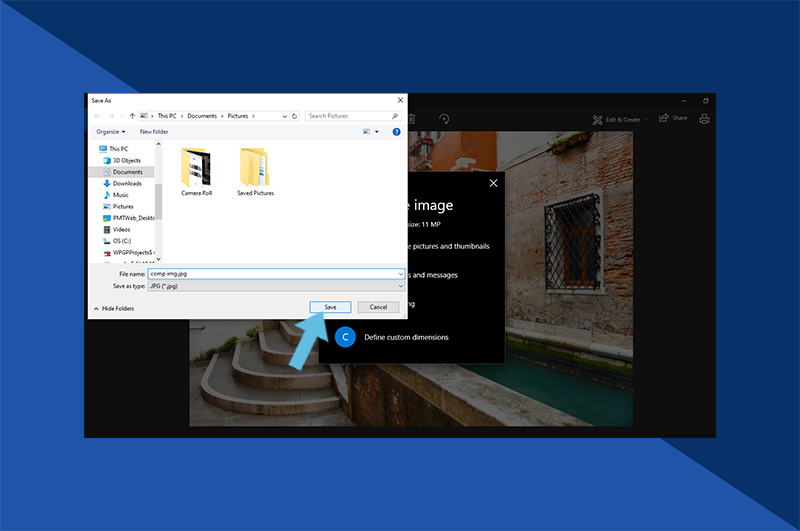Open the Camera Roll folder
Image resolution: width=800 pixels, height=531 pixels.
click(196, 171)
